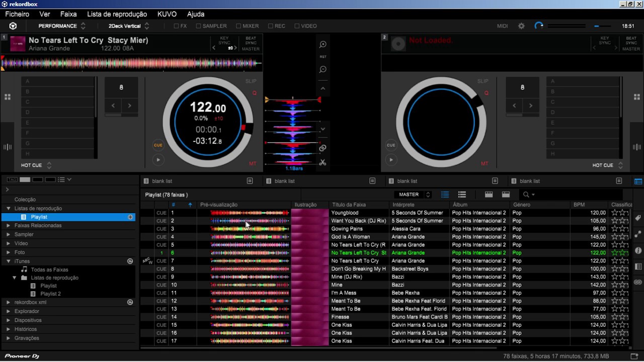Collapse the iTunes tree node
This screenshot has height=362, width=644.
9,261
